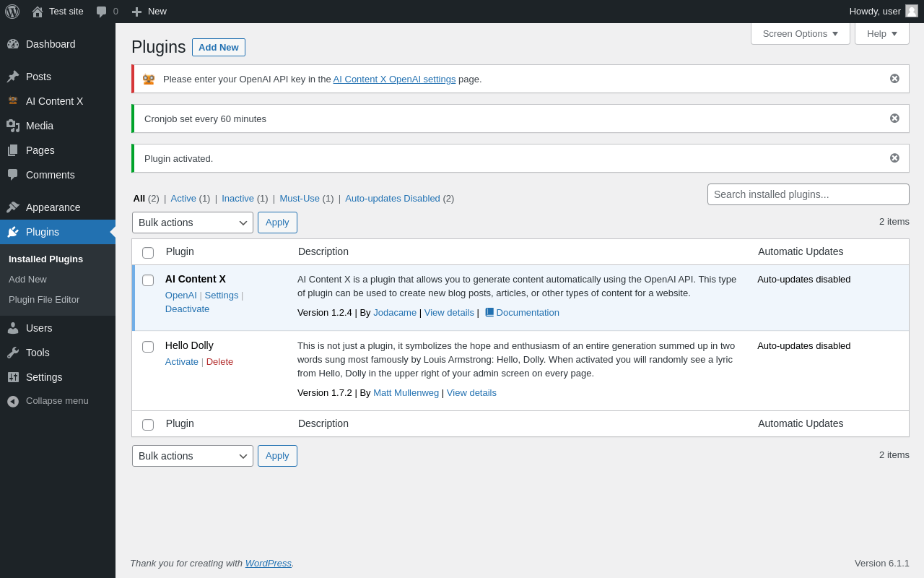This screenshot has width=924, height=578.
Task: Open the comments bubble icon in admin bar
Action: (x=102, y=12)
